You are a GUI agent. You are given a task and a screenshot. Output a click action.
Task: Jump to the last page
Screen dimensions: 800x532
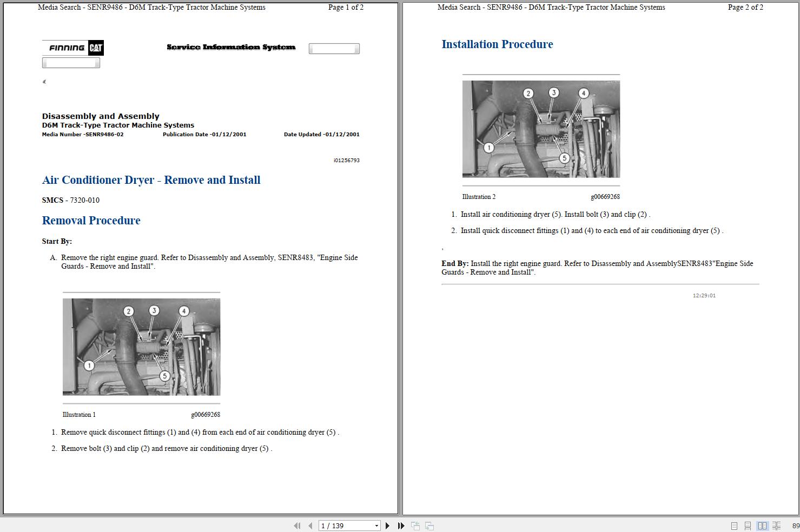401,526
